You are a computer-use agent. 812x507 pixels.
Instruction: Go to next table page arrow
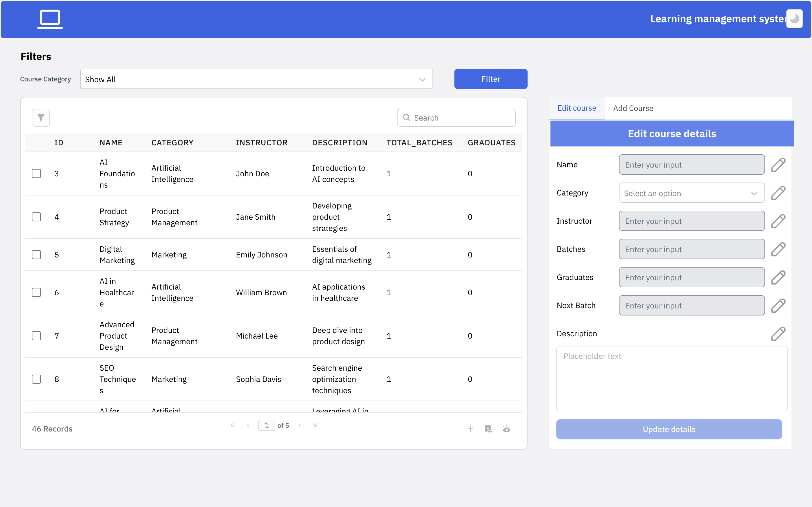[299, 425]
